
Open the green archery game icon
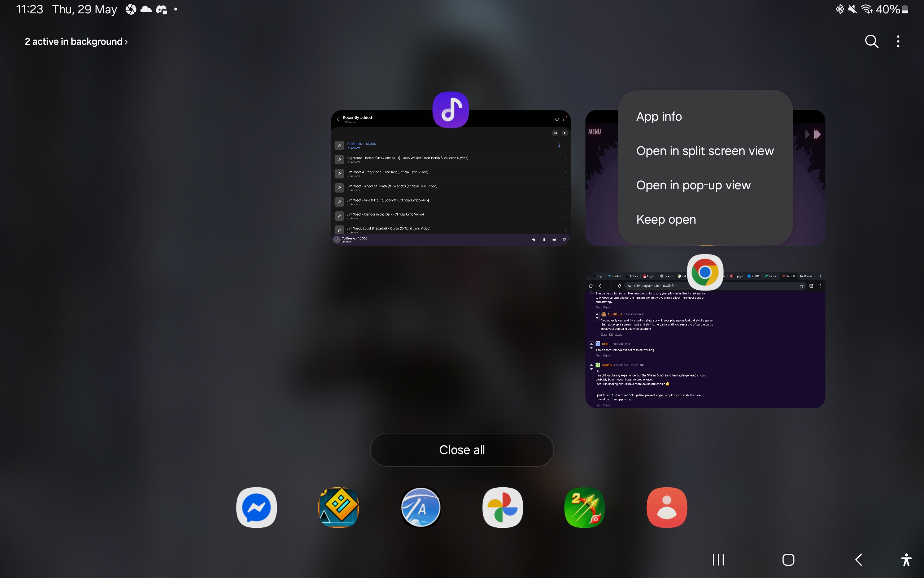(x=585, y=507)
